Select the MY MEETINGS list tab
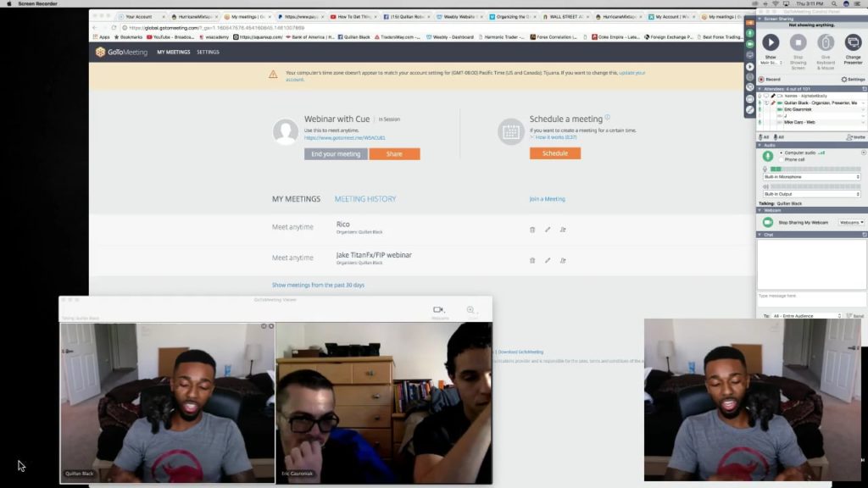The height and width of the screenshot is (488, 868). [x=296, y=199]
